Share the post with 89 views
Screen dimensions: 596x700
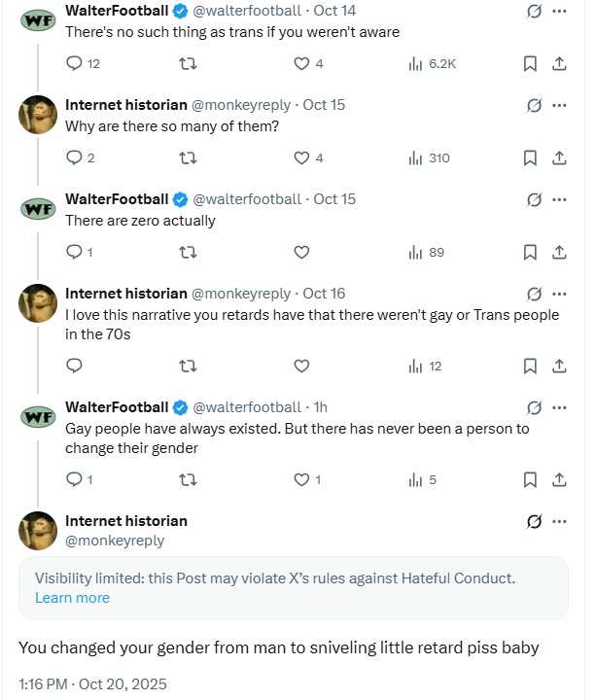[x=559, y=253]
